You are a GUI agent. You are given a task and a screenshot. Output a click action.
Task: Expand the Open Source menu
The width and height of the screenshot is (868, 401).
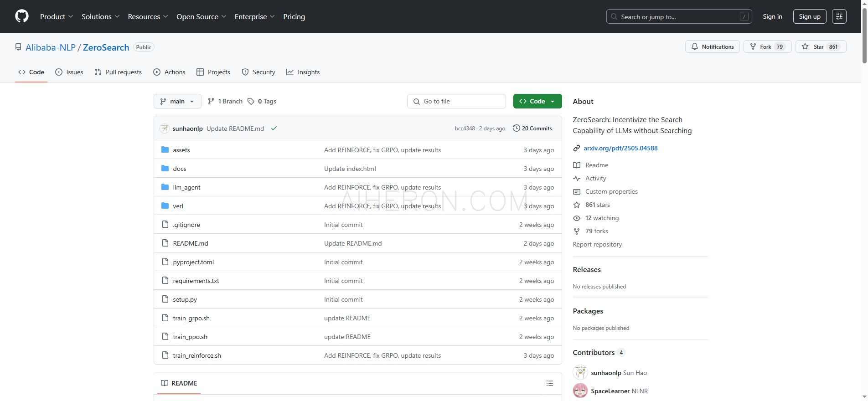coord(201,16)
